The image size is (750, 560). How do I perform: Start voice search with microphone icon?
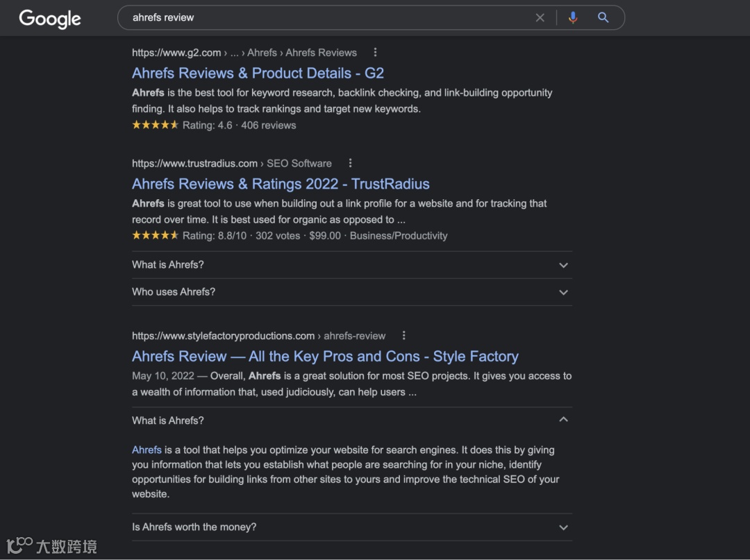coord(572,17)
